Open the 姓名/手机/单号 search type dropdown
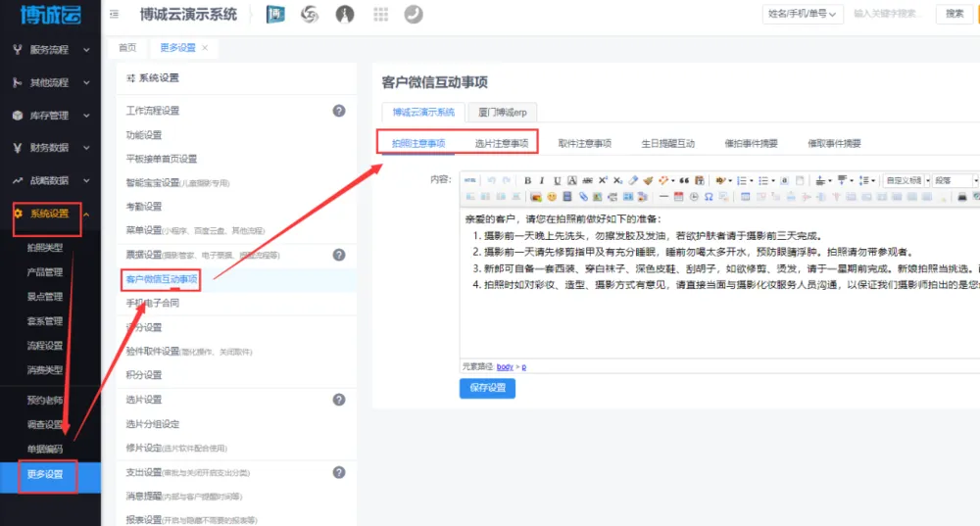This screenshot has height=526, width=980. pos(800,15)
